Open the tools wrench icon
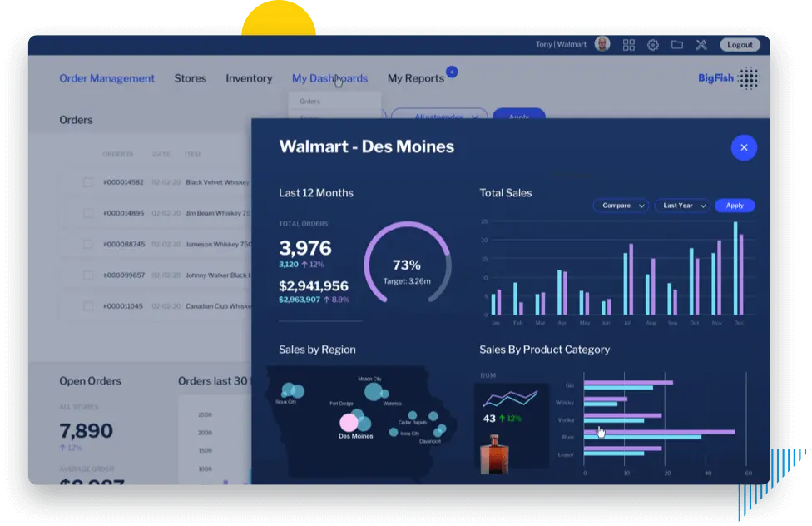Viewport: 812px width, 526px height. [x=701, y=45]
